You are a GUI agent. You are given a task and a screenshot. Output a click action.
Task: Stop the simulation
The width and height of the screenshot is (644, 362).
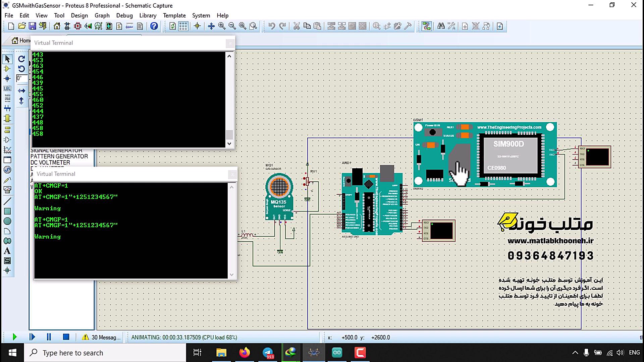(66, 337)
